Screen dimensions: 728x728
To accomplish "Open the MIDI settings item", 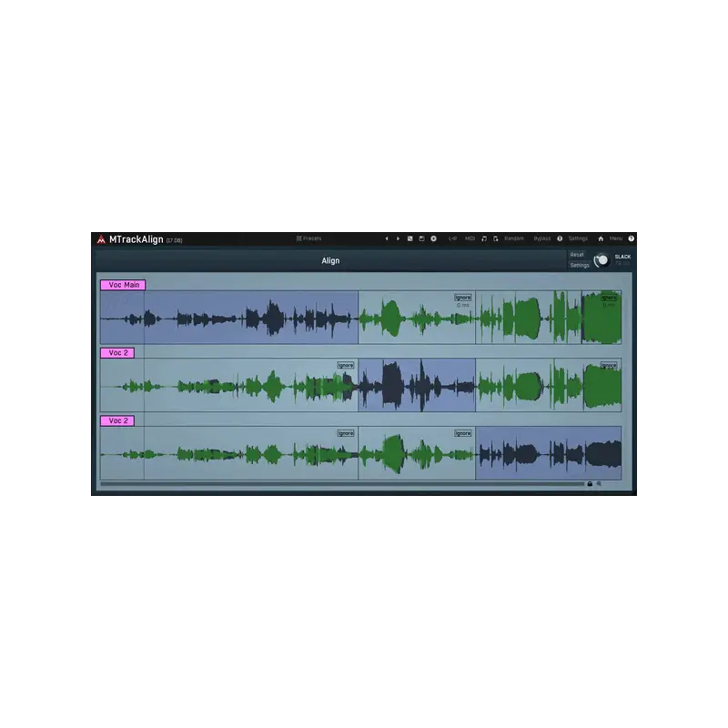I will (x=470, y=238).
